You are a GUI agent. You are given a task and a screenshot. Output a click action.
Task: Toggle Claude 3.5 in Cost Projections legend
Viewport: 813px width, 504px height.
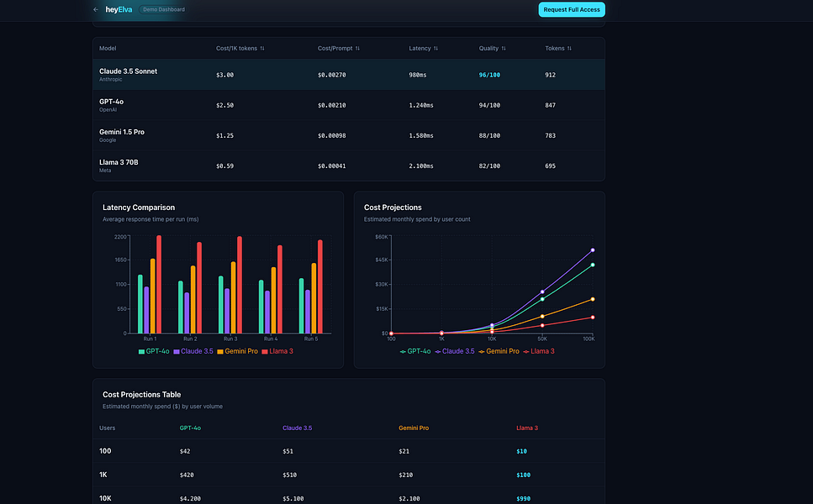click(455, 351)
